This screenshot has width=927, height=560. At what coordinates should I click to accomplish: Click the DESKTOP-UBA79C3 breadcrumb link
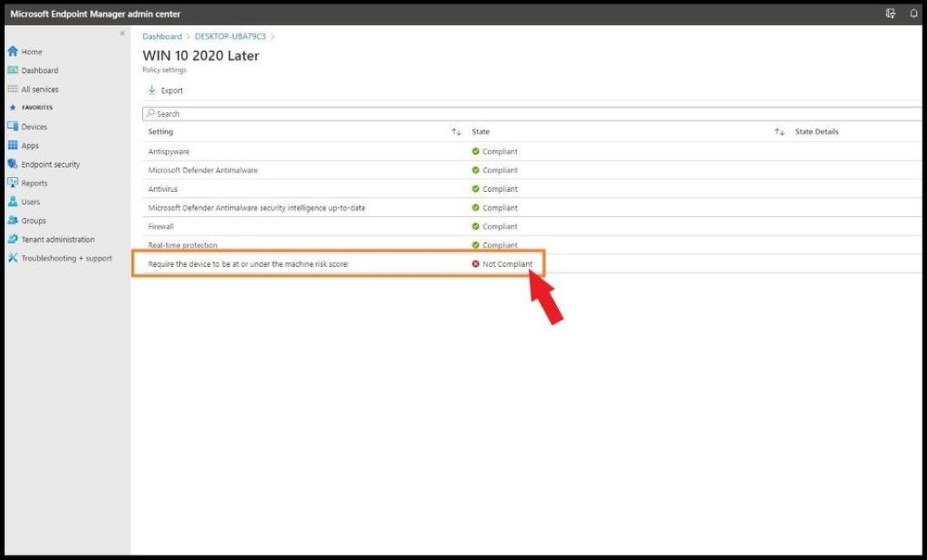tap(230, 36)
